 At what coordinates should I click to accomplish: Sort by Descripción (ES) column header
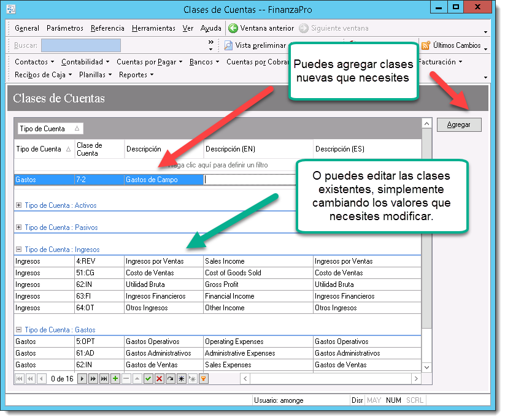(x=367, y=149)
